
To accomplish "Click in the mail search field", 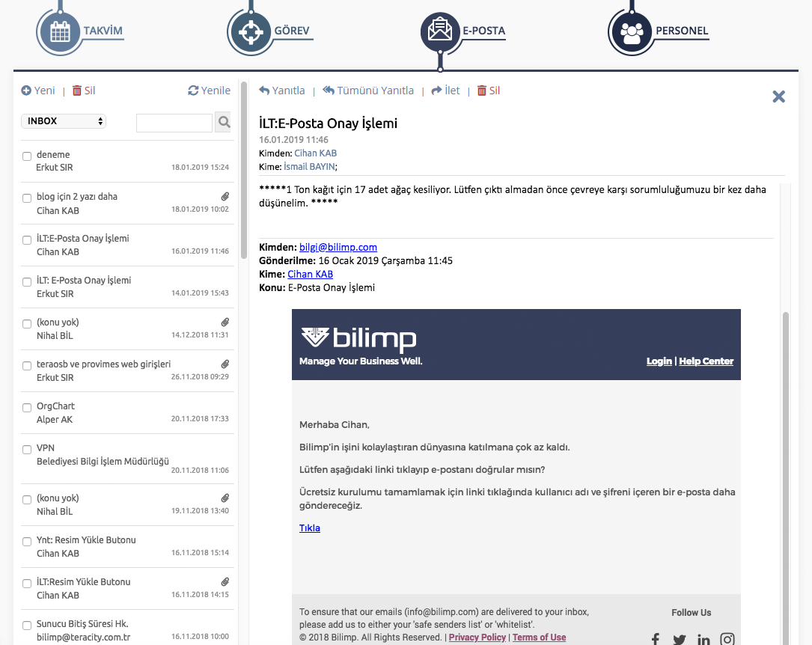I will 174,123.
